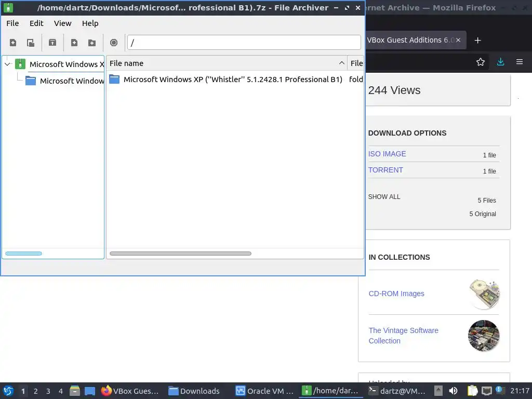
Task: Switch to workspace 2
Action: 36,391
